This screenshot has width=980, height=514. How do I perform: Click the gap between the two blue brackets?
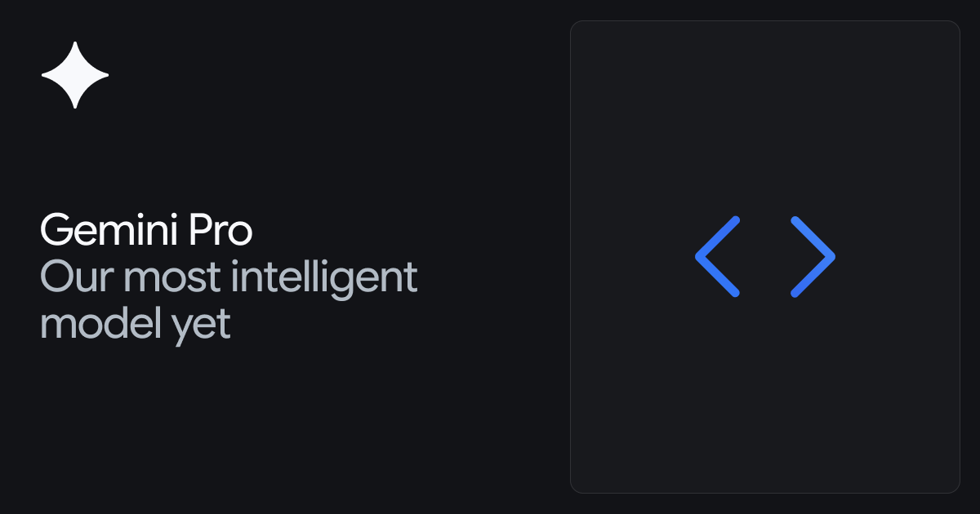pos(765,256)
